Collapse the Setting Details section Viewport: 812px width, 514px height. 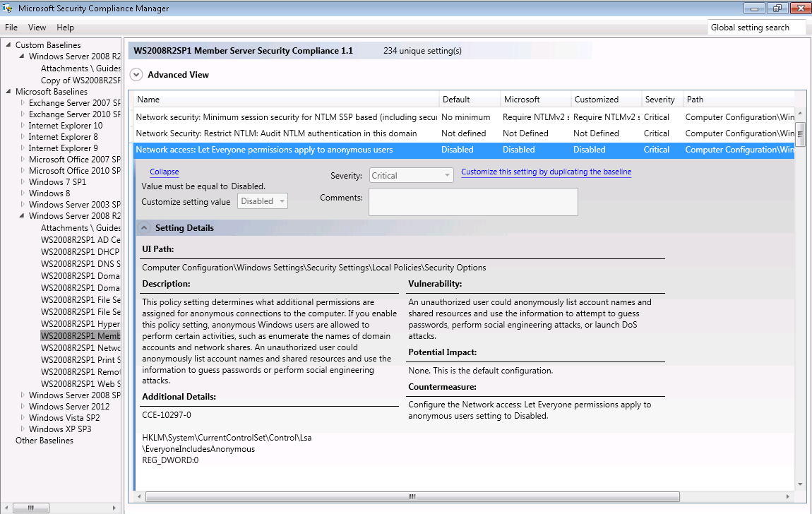point(145,228)
